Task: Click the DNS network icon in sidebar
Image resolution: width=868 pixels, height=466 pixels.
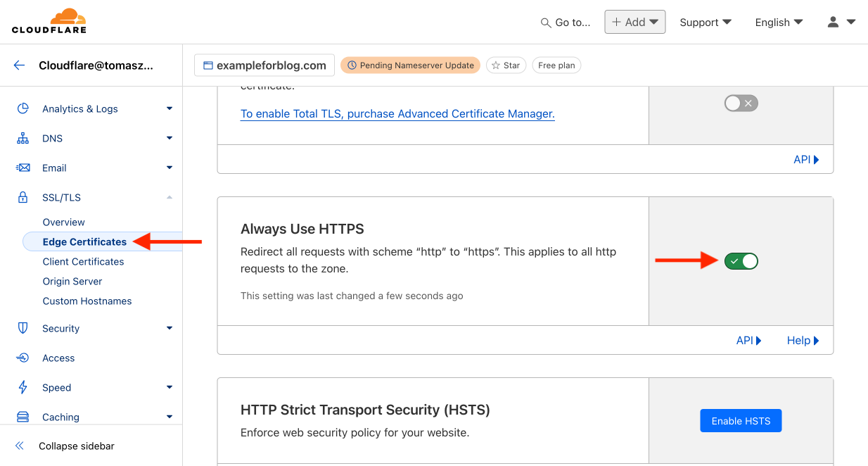Action: (23, 139)
